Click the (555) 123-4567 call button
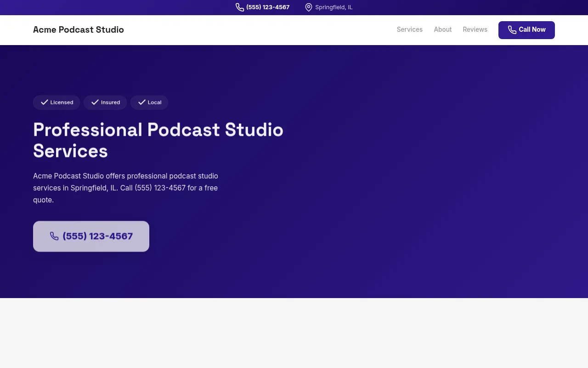This screenshot has height=368, width=588. click(x=91, y=236)
